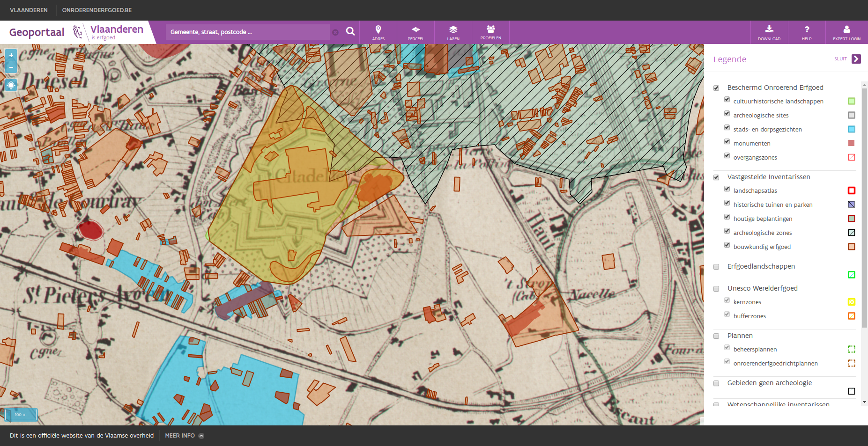Open the Vlaanderen top bar link
868x446 pixels.
[29, 10]
